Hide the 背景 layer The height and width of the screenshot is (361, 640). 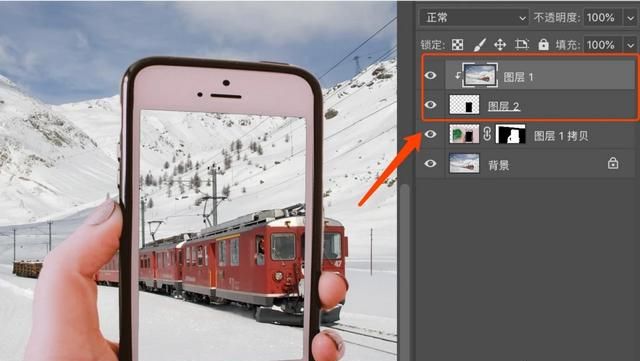pyautogui.click(x=431, y=164)
